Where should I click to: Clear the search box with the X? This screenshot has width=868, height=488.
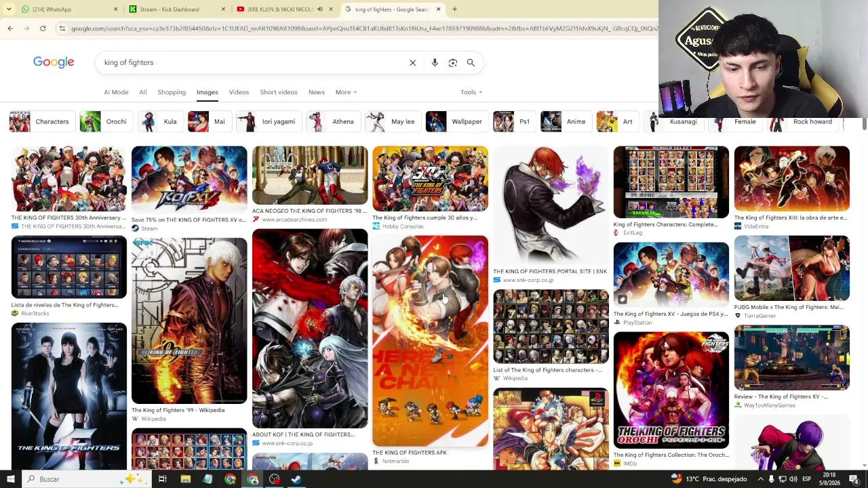(412, 63)
